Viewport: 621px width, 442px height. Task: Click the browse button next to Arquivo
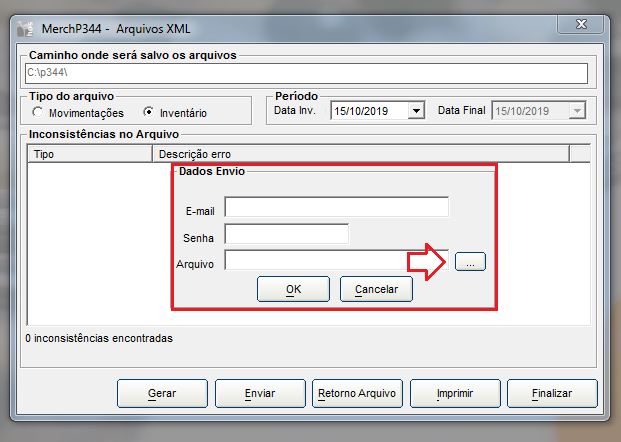click(470, 261)
